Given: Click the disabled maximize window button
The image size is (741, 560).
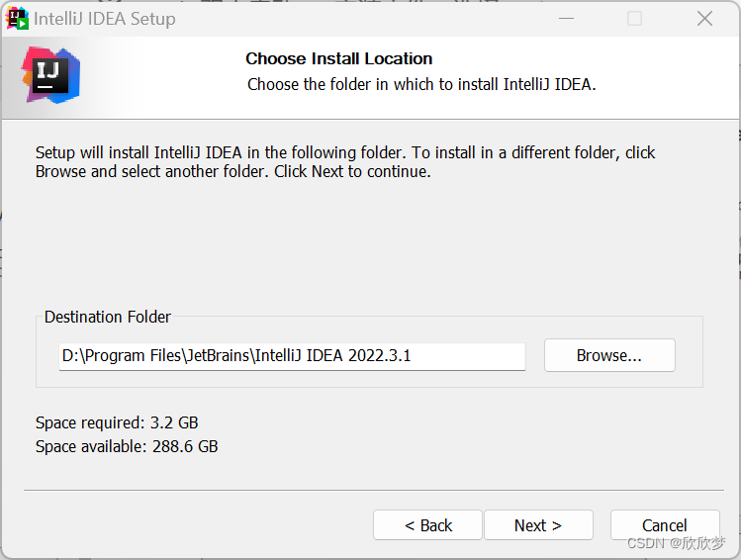Looking at the screenshot, I should click(x=634, y=19).
